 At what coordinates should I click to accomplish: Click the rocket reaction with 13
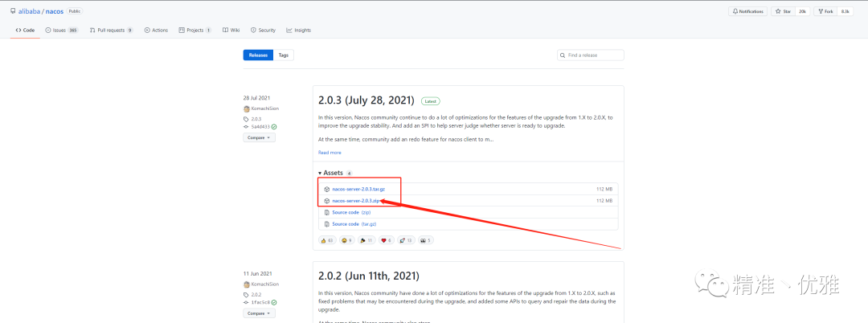(407, 240)
